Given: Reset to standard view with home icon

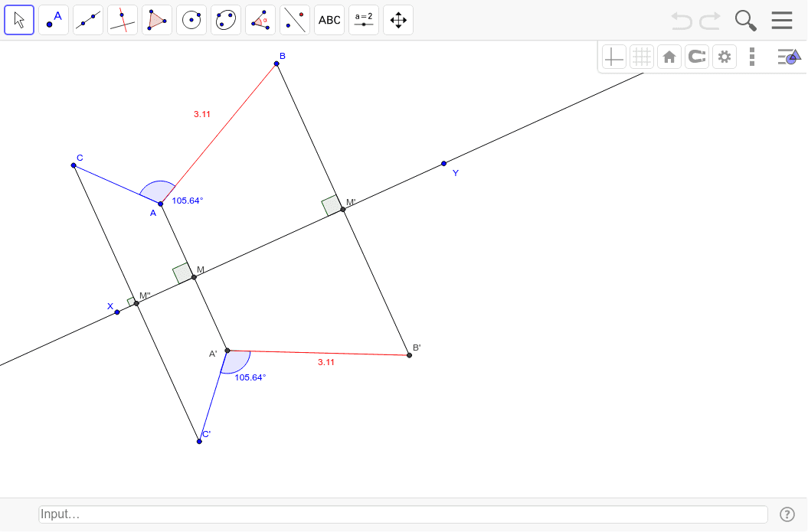Looking at the screenshot, I should click(669, 57).
